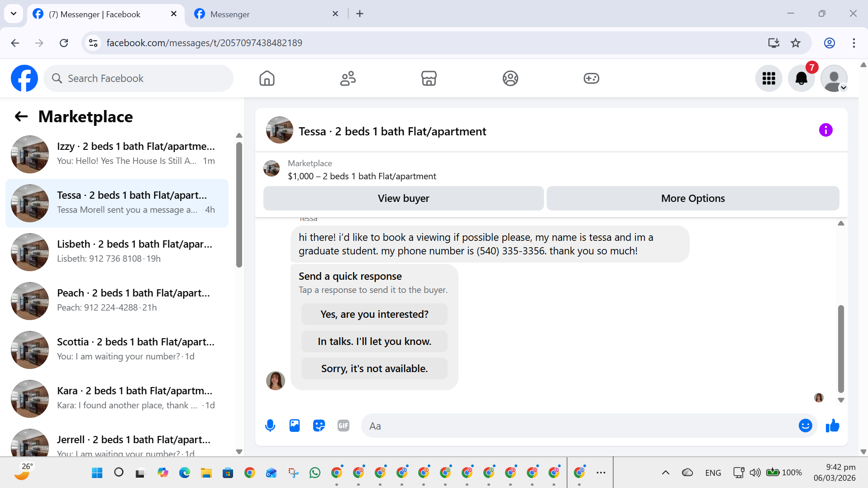
Task: Click the View buyer button
Action: click(x=403, y=198)
